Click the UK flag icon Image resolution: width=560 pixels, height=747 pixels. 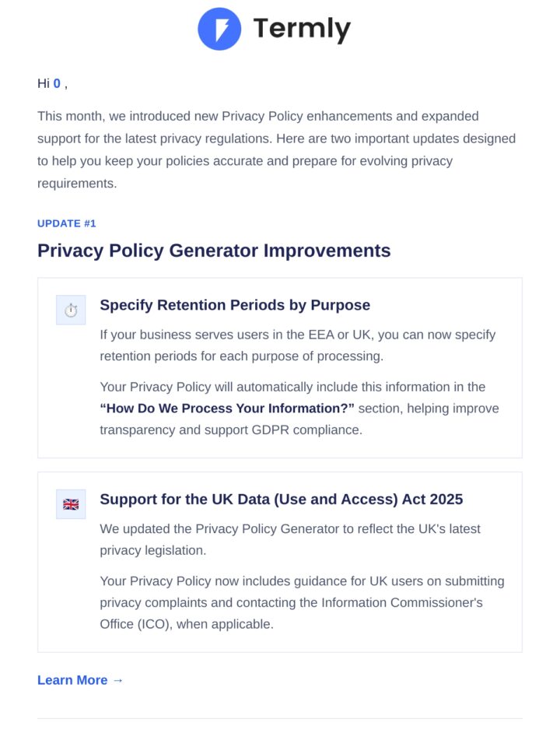[71, 504]
